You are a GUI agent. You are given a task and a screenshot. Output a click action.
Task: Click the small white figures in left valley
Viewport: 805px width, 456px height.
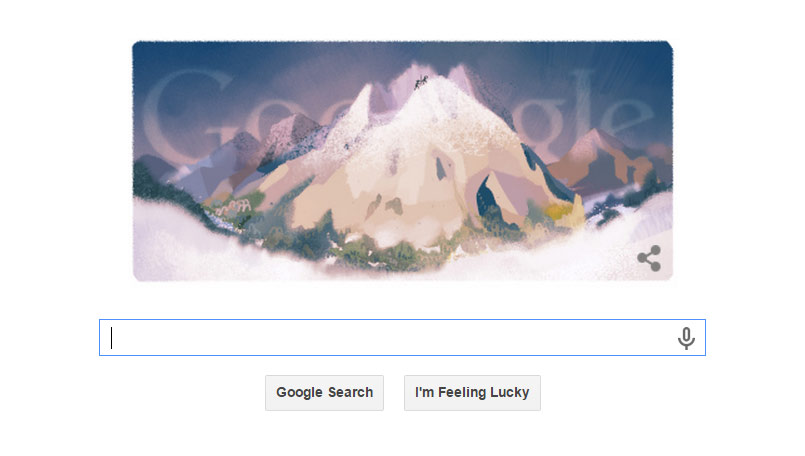[234, 207]
